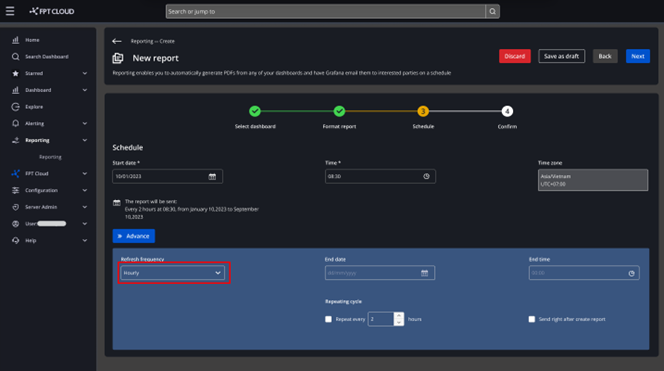Enable the Repeat every checkbox

(x=329, y=319)
